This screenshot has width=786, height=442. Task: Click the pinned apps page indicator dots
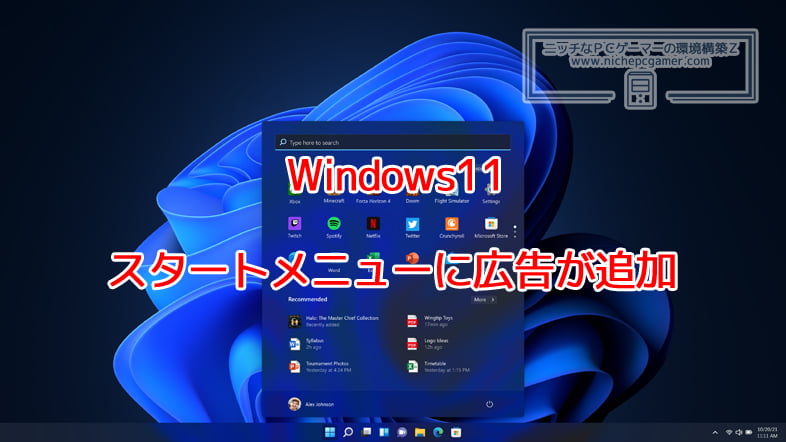[x=515, y=232]
